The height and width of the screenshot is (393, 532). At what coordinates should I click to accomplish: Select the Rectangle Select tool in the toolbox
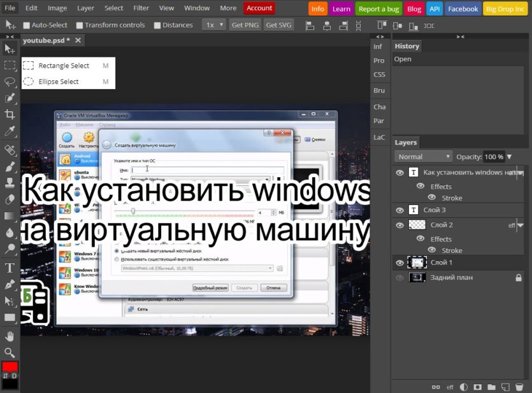pyautogui.click(x=10, y=65)
